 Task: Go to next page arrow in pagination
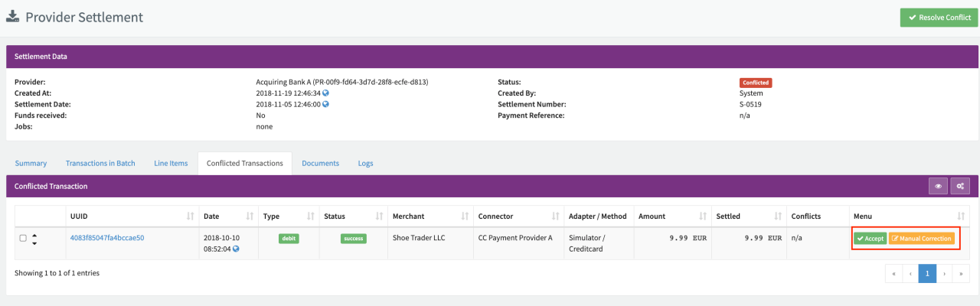click(946, 273)
